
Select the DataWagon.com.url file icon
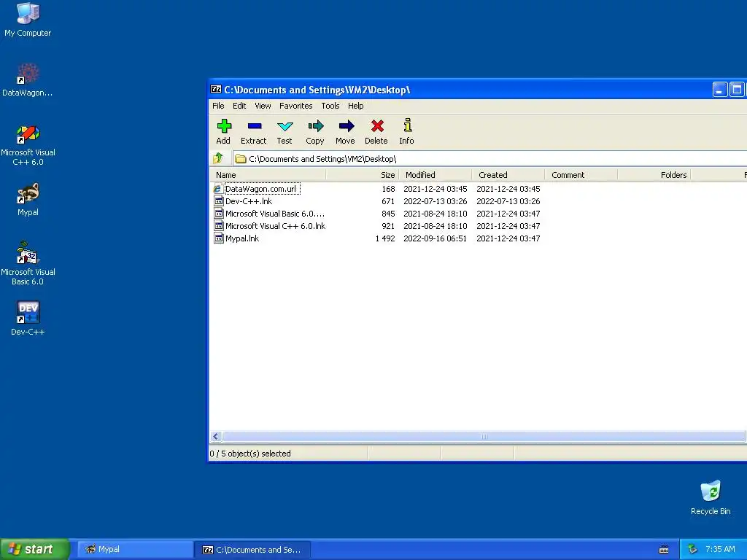218,189
